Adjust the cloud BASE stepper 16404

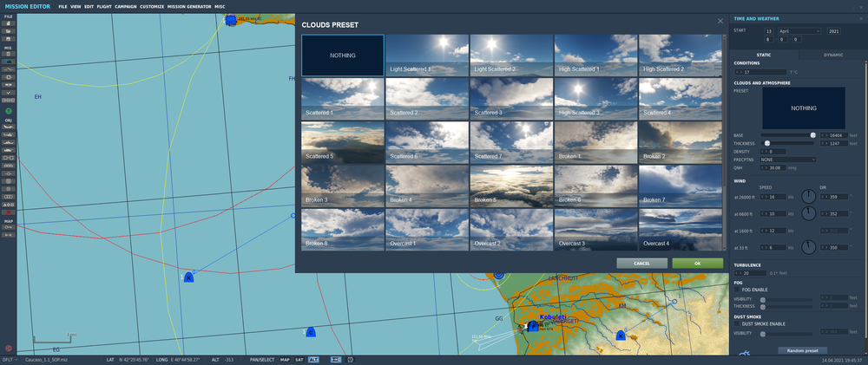click(x=834, y=135)
